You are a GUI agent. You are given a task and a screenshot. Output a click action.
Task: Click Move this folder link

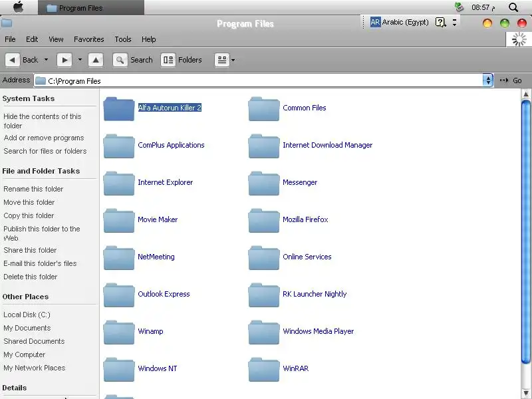click(x=29, y=202)
